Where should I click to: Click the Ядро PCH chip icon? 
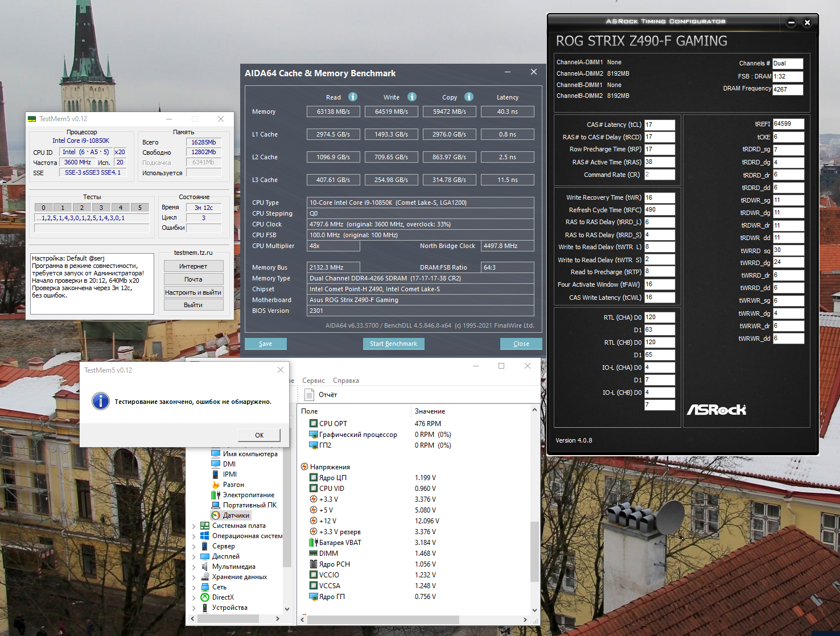pos(314,564)
